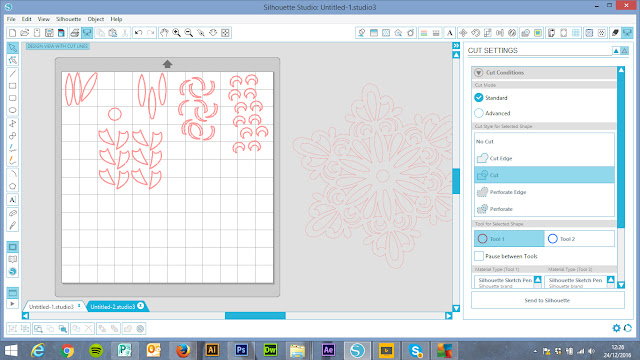This screenshot has height=360, width=640.
Task: Open Tool 1 material type dropdown
Action: pyautogui.click(x=538, y=280)
